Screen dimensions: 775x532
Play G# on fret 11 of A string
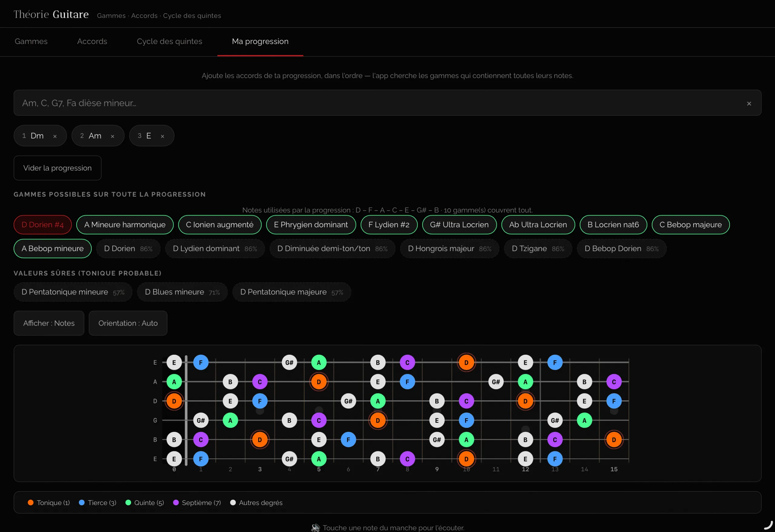pos(496,382)
